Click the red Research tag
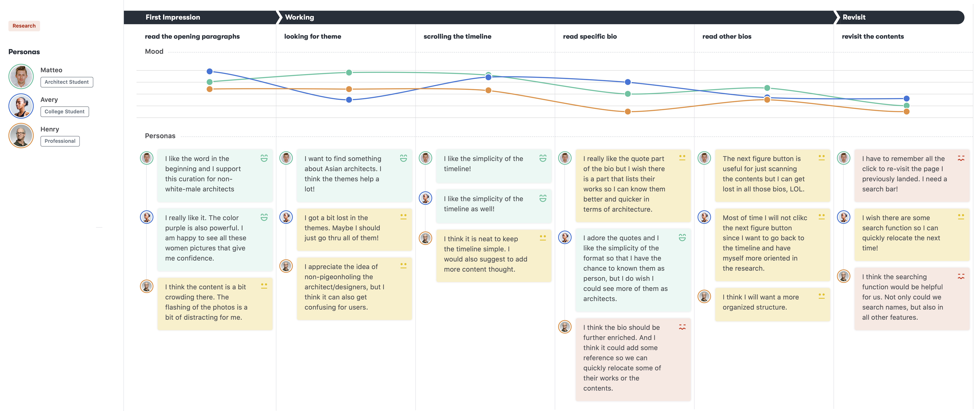980x411 pixels. pyautogui.click(x=24, y=26)
